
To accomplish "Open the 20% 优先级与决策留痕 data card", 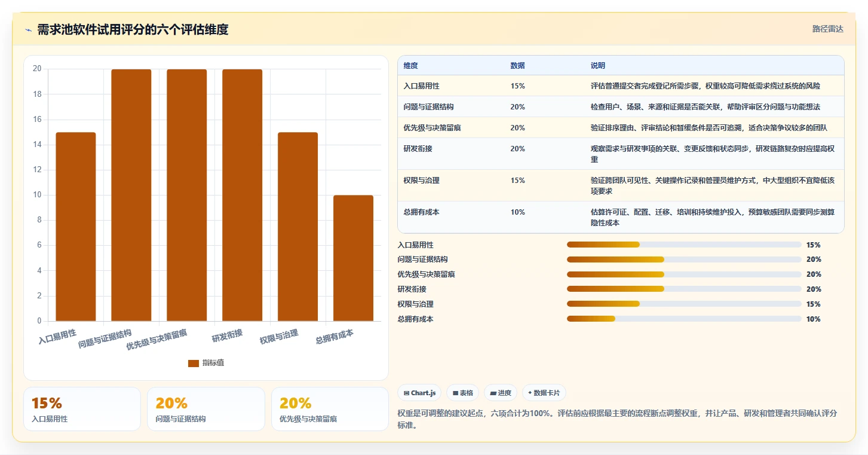I will pos(330,409).
